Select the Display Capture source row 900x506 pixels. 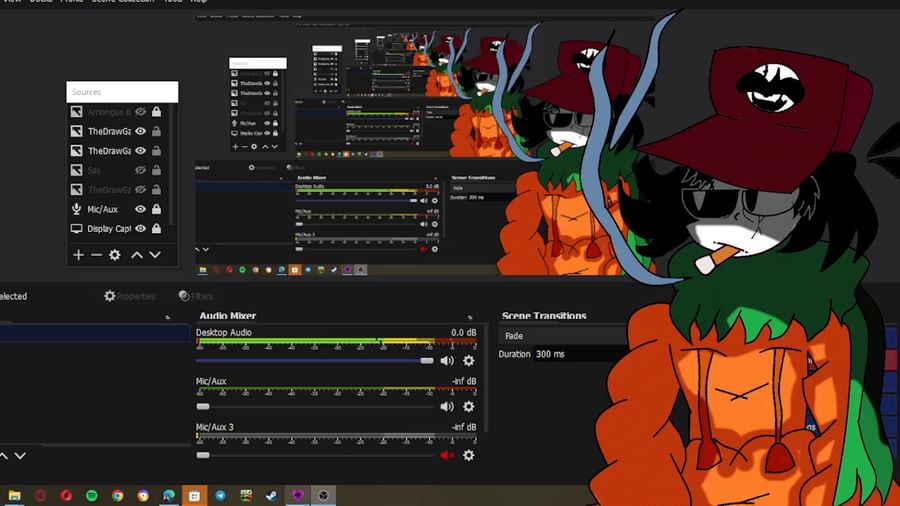[x=117, y=228]
